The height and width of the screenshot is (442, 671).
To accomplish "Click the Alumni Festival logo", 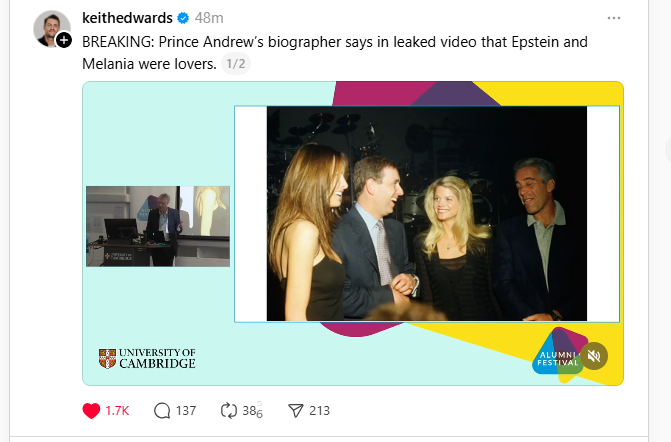I will 558,355.
